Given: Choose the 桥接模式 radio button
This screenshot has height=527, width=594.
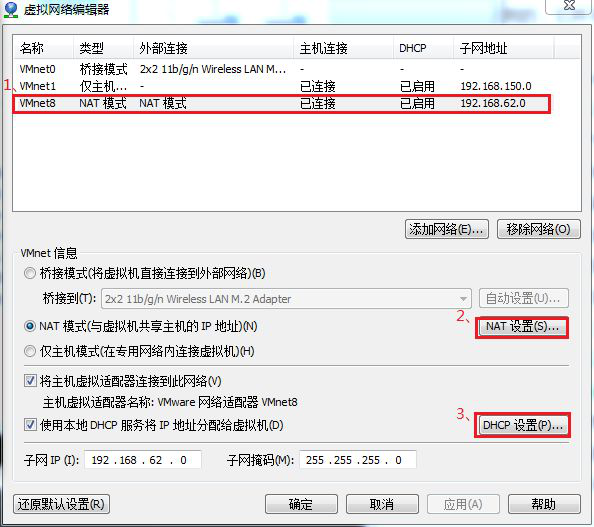Looking at the screenshot, I should coord(30,273).
